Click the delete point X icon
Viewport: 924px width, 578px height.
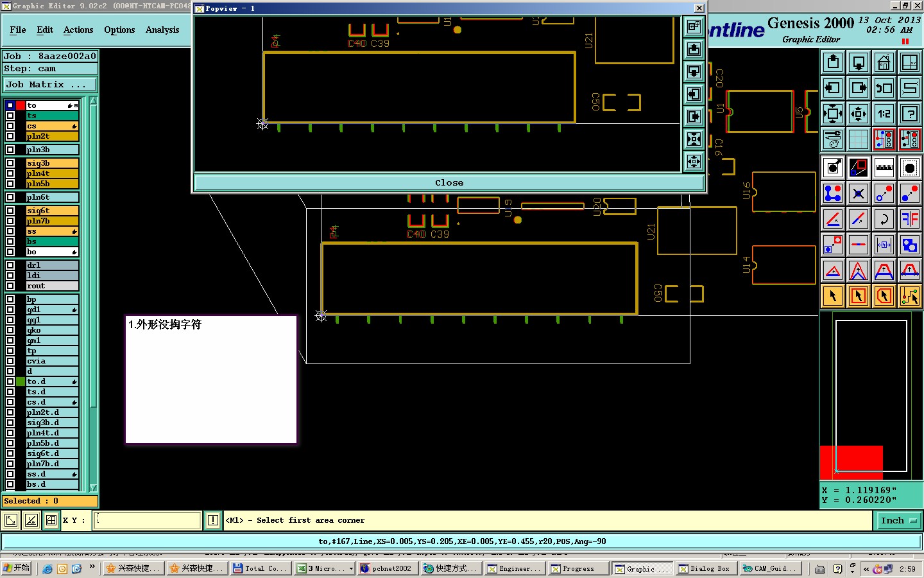click(859, 193)
